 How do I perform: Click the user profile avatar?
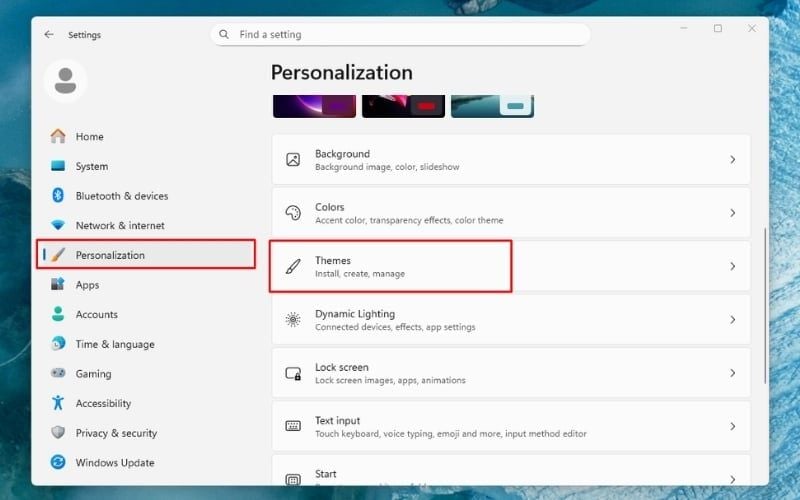click(x=65, y=81)
